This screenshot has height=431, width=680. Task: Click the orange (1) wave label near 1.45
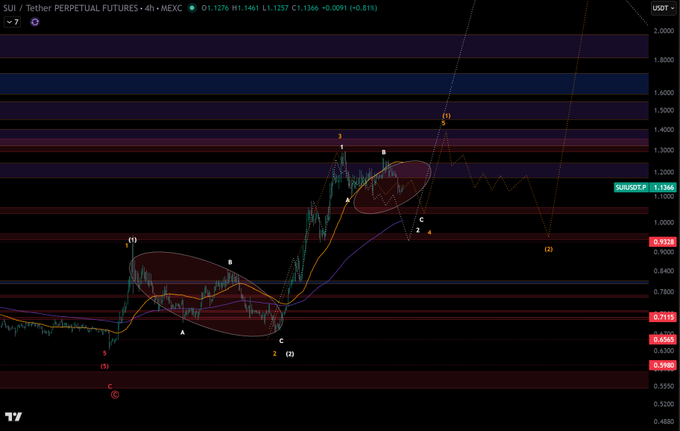click(446, 116)
